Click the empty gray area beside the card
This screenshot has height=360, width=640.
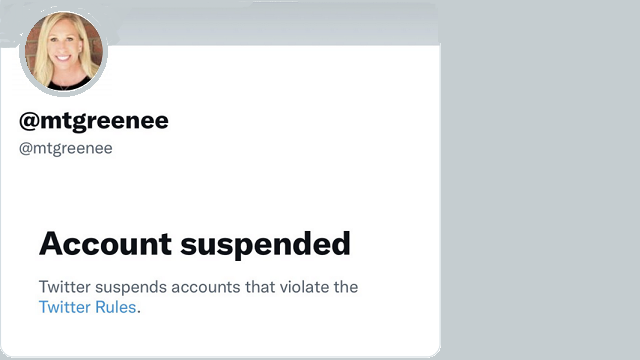[540, 180]
